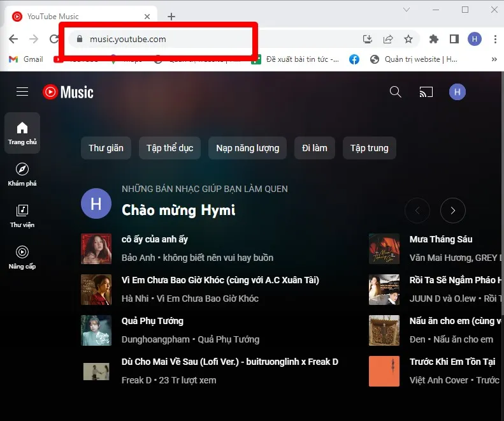The height and width of the screenshot is (421, 504).
Task: Click the YouTube Music logo
Action: point(68,92)
